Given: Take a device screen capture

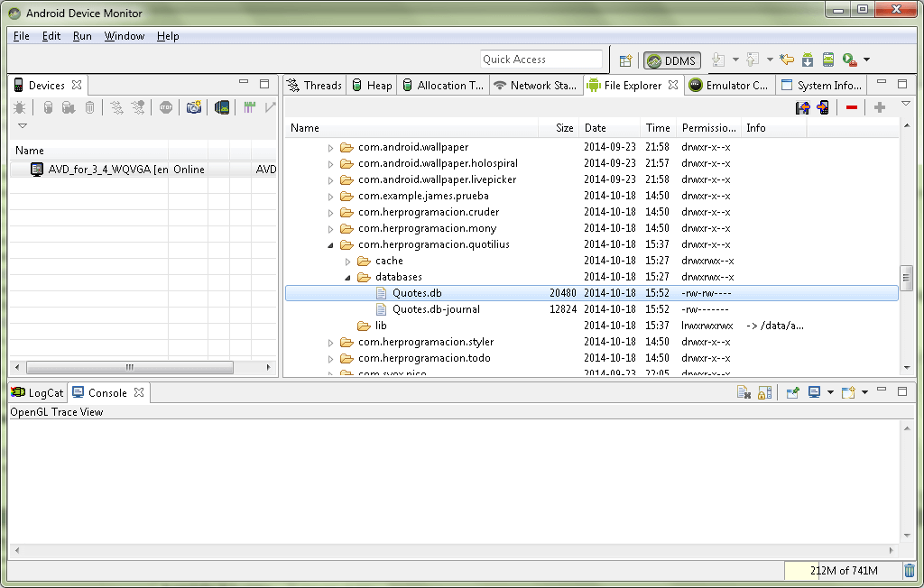Looking at the screenshot, I should (194, 108).
